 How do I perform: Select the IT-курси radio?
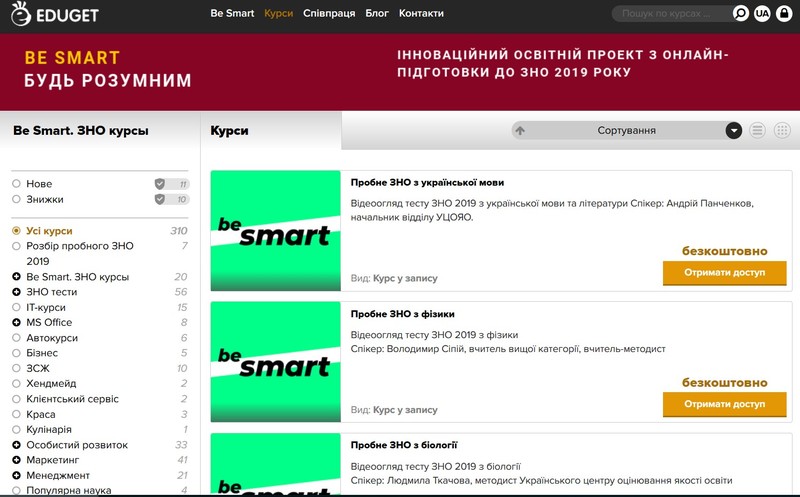click(16, 307)
